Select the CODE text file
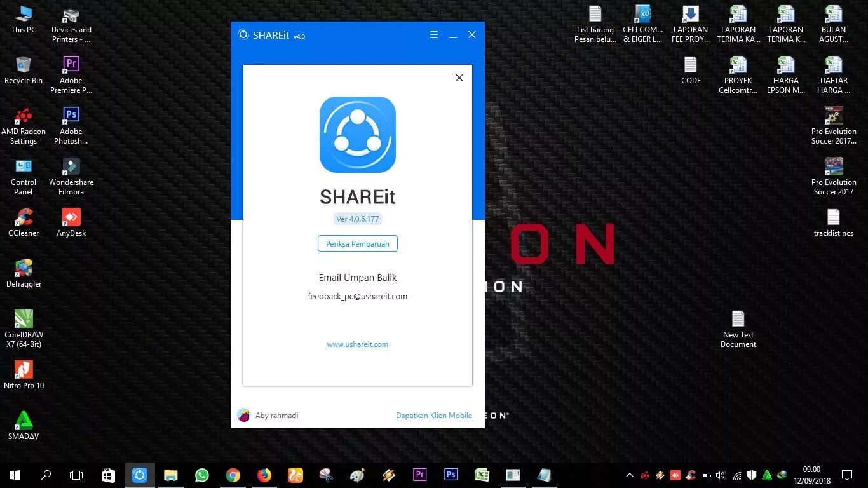The width and height of the screenshot is (868, 488). 691,71
